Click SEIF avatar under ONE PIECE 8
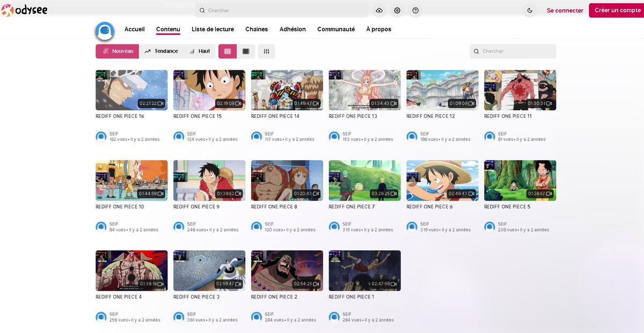644x333 pixels. click(x=257, y=227)
